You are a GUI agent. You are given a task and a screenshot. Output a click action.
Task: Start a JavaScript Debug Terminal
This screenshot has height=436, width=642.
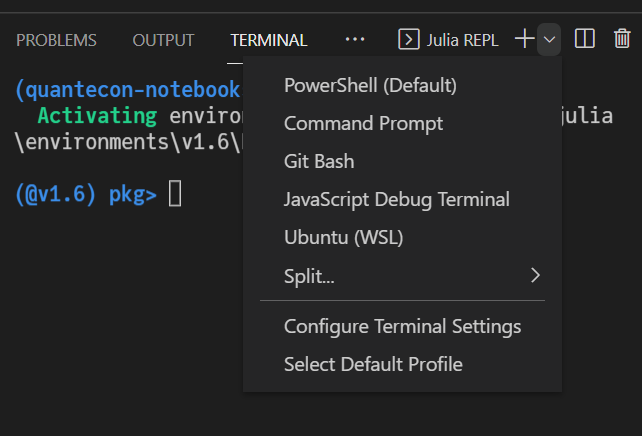click(396, 199)
